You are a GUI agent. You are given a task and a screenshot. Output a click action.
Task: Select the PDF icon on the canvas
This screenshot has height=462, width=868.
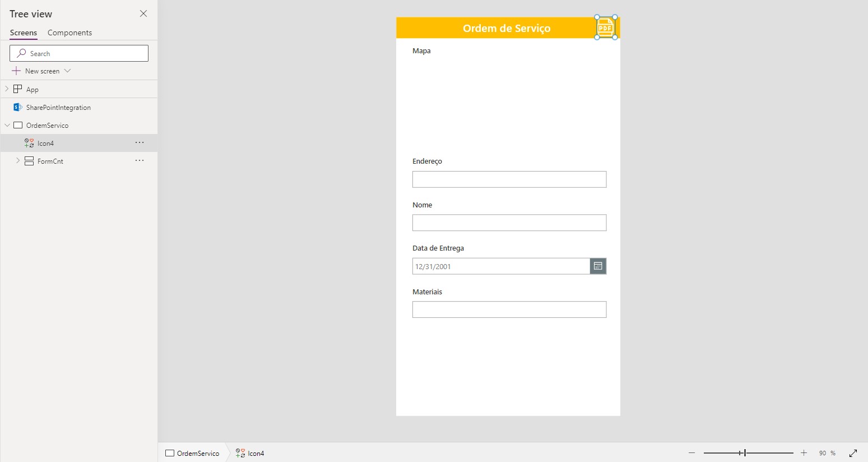(605, 27)
